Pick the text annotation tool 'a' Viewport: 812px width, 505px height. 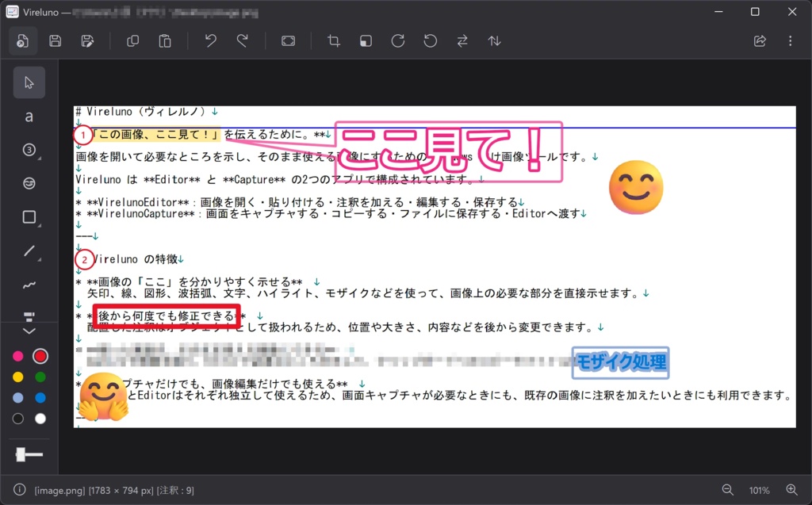click(29, 117)
